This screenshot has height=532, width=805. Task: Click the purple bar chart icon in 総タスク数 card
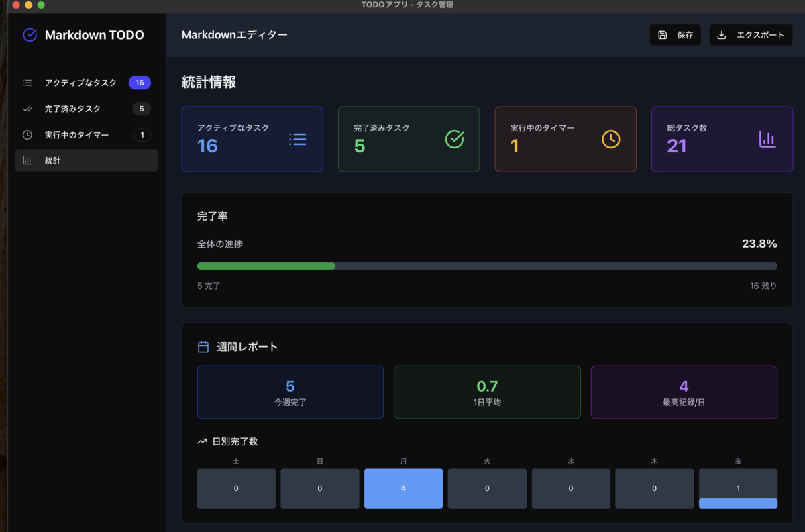tap(767, 139)
